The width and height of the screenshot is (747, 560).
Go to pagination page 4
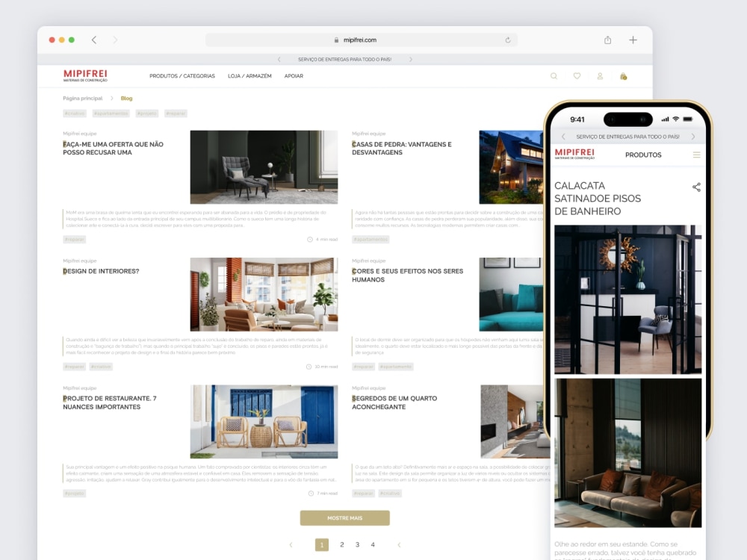click(373, 545)
